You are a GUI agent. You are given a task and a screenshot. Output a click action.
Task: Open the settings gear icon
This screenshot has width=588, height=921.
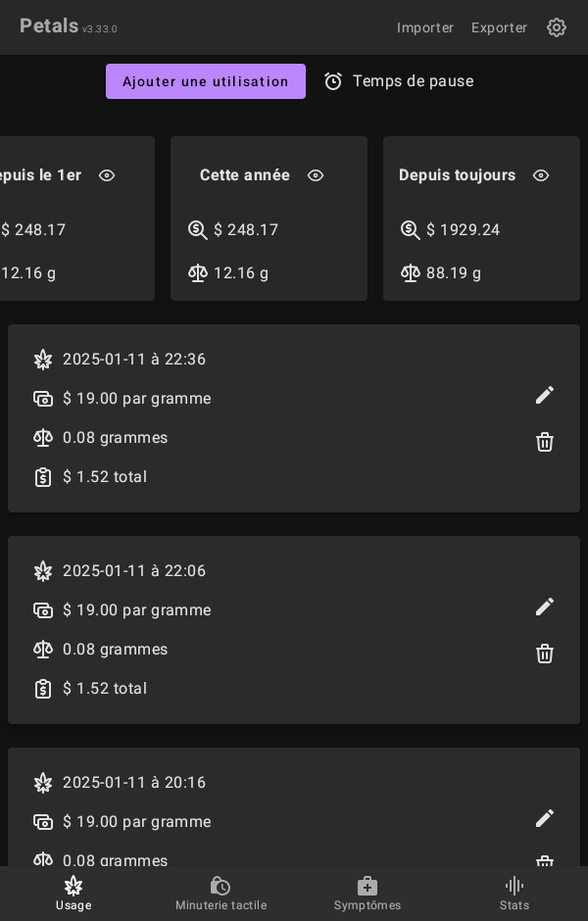tap(557, 27)
